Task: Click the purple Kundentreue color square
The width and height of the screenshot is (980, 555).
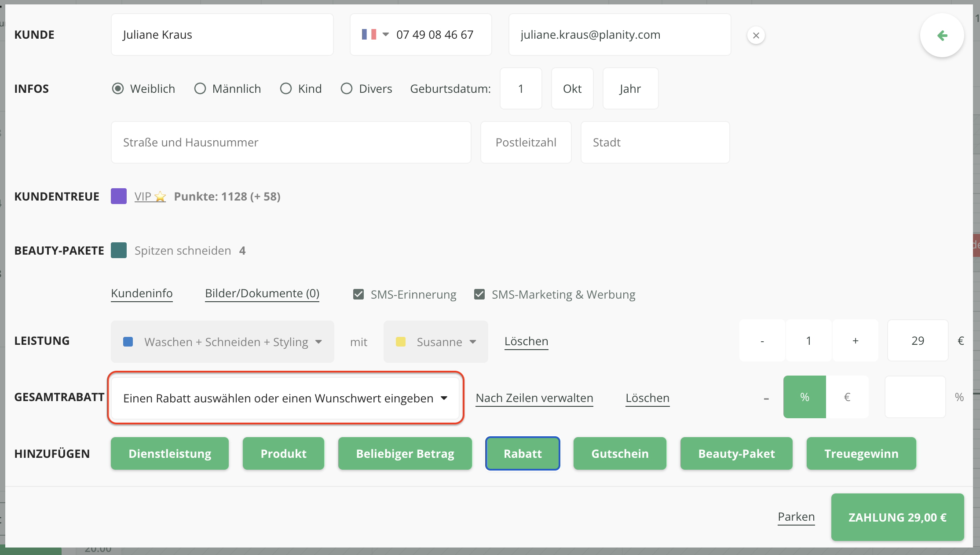Action: (119, 196)
